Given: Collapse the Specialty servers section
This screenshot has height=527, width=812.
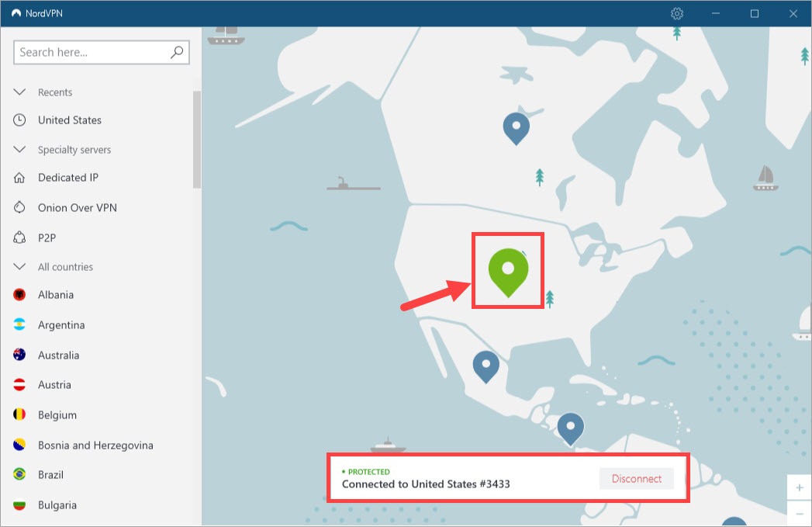Looking at the screenshot, I should (x=20, y=149).
